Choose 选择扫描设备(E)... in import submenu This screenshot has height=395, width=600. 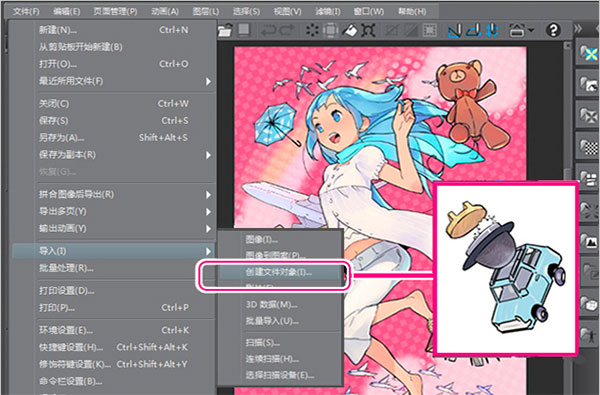point(280,375)
